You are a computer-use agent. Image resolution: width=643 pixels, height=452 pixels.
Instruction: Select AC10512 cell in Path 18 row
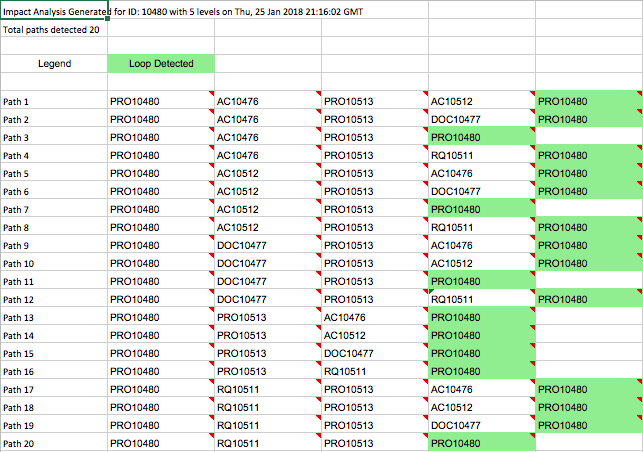click(x=482, y=406)
